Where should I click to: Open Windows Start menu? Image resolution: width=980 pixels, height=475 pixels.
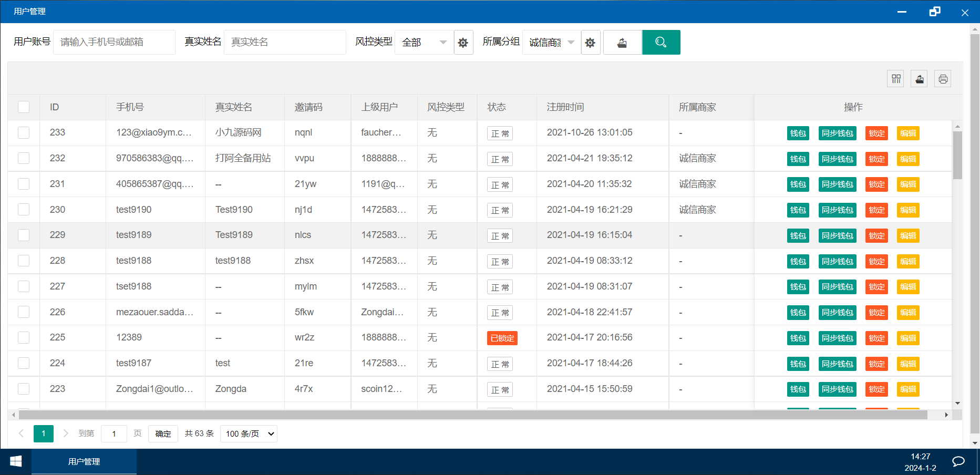click(16, 461)
